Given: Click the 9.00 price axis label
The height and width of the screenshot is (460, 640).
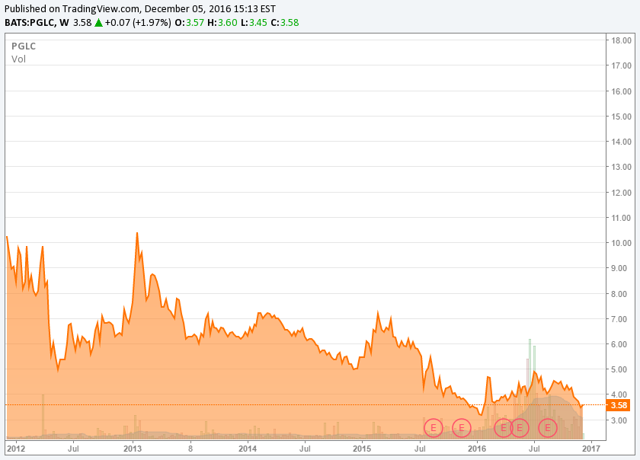Looking at the screenshot, I should pyautogui.click(x=621, y=268).
